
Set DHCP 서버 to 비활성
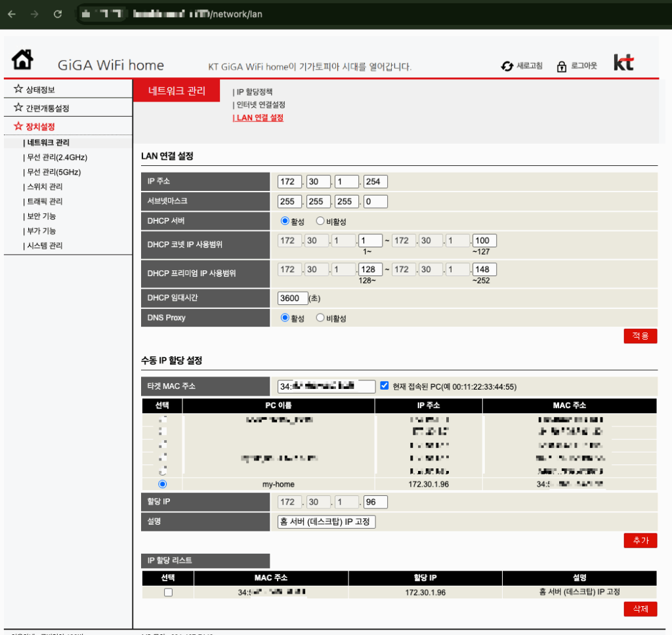tap(320, 221)
